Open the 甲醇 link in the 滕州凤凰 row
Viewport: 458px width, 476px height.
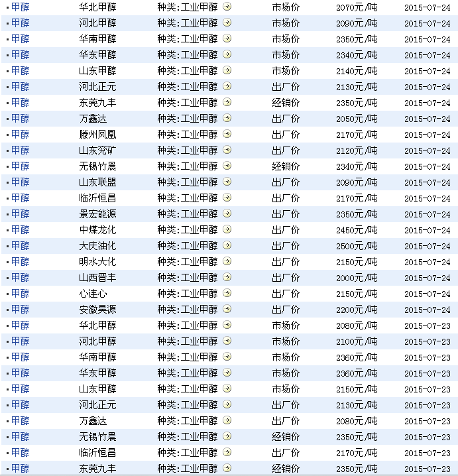[x=21, y=134]
